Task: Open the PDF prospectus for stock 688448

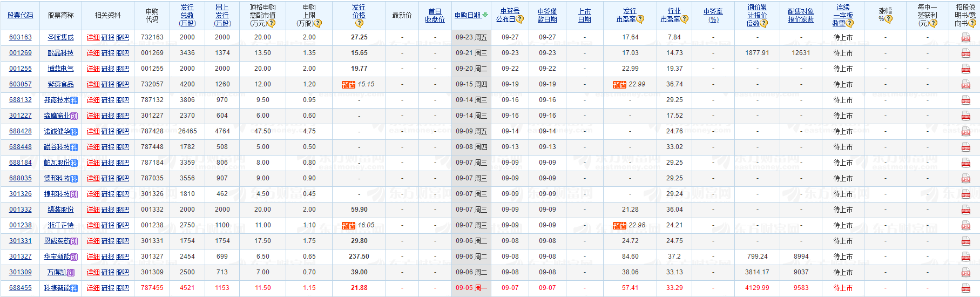Action: point(965,148)
